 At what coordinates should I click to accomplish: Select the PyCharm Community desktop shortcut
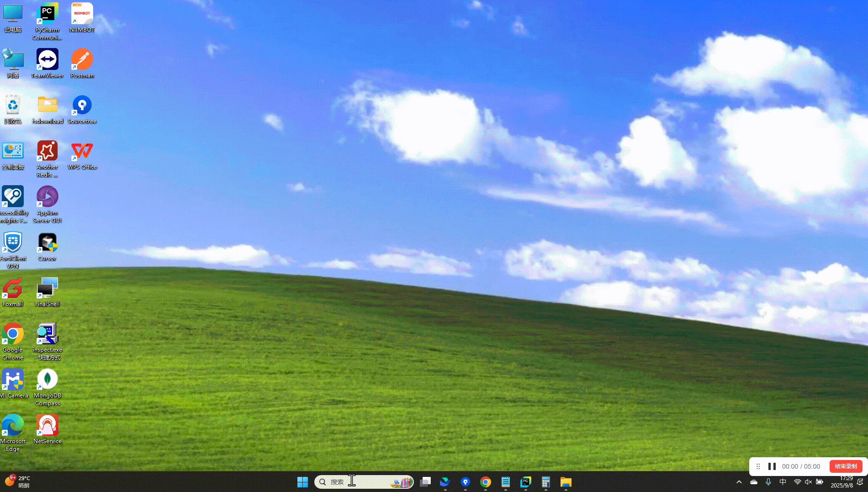(47, 21)
